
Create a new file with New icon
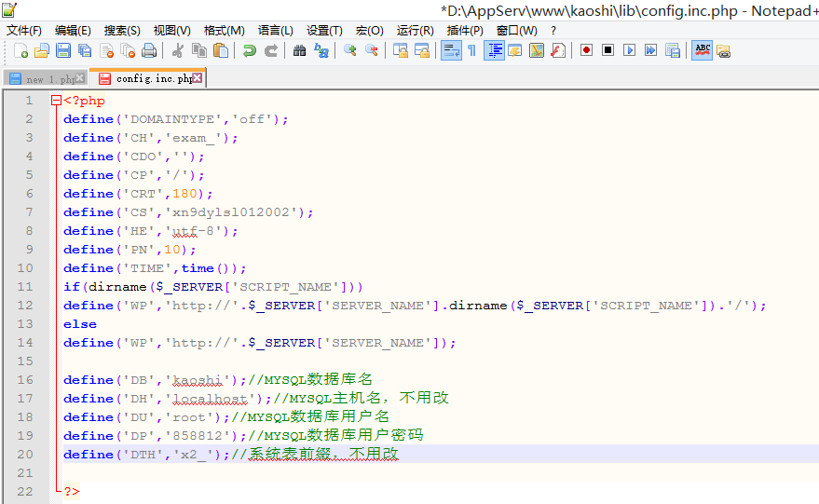tap(20, 50)
